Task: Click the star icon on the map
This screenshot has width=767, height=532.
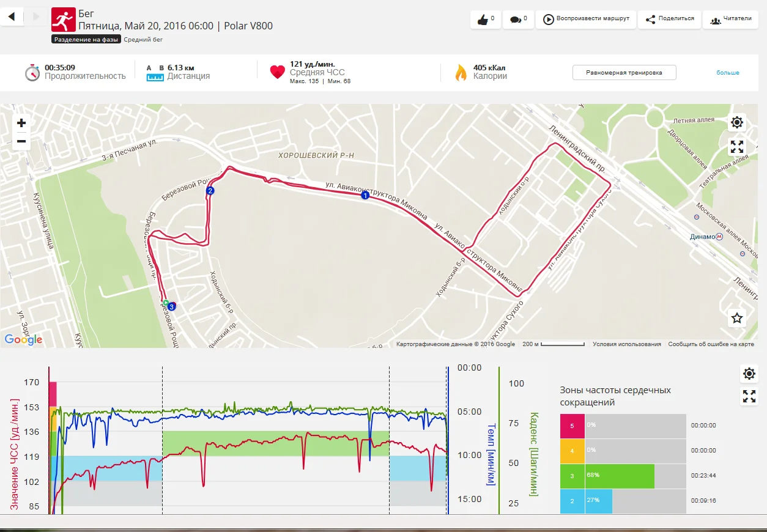Action: click(x=737, y=318)
